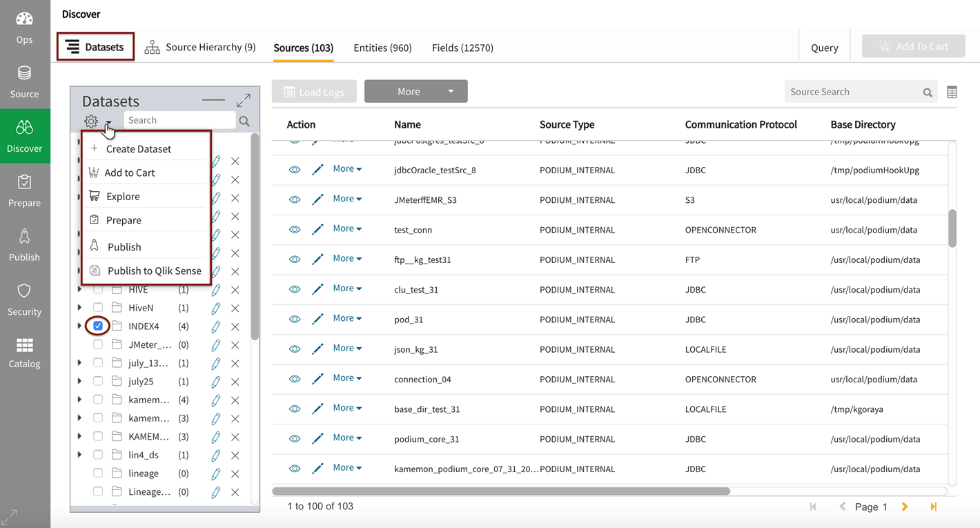Click the eye icon for test_conn row

coord(295,230)
